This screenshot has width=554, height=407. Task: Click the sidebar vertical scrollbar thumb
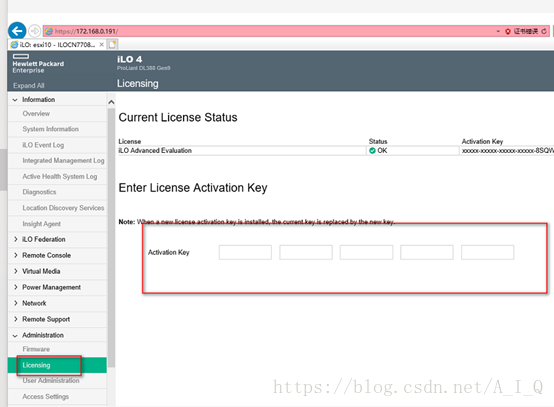[x=111, y=237]
